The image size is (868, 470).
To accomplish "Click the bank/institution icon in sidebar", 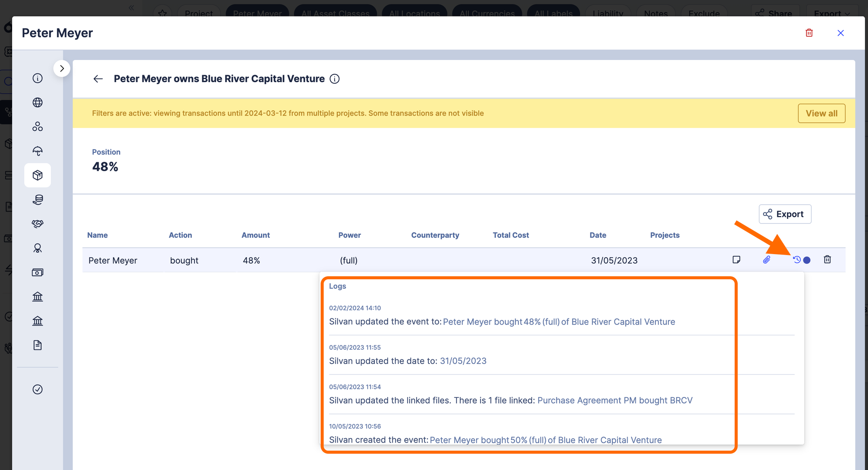I will pos(38,296).
